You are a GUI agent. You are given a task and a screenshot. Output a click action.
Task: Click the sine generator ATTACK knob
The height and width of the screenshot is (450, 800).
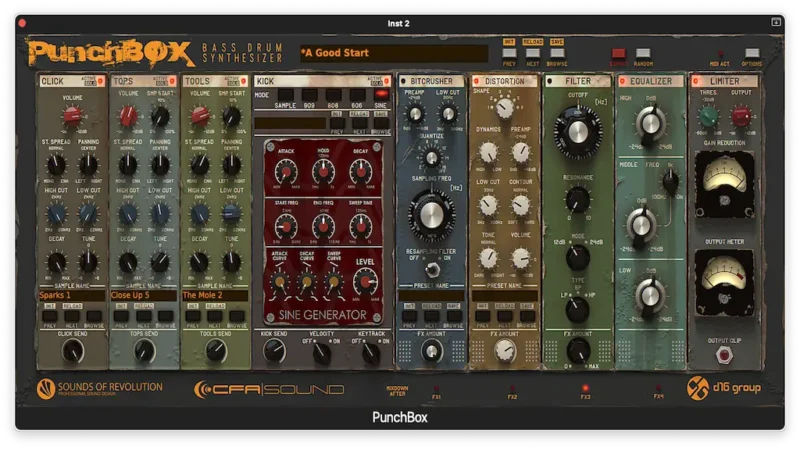[286, 172]
